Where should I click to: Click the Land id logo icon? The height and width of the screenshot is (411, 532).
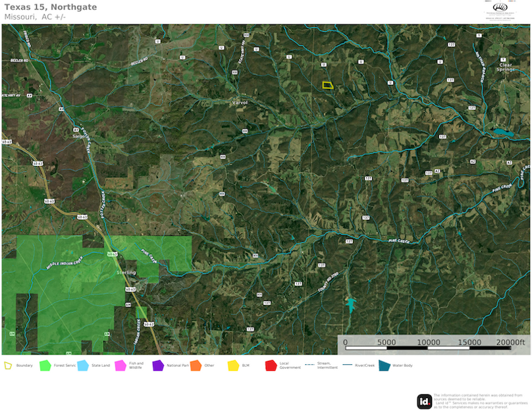tap(424, 401)
